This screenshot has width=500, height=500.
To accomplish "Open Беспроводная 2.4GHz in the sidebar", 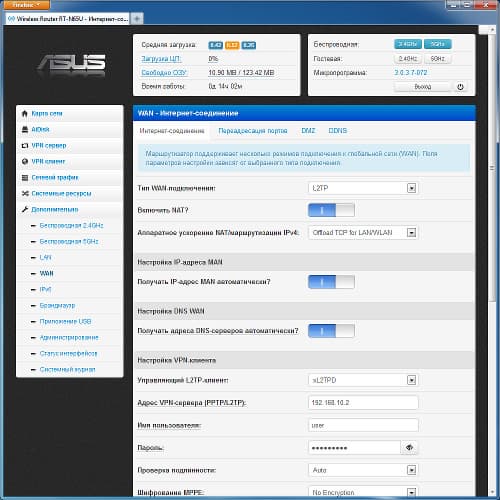I will (71, 226).
